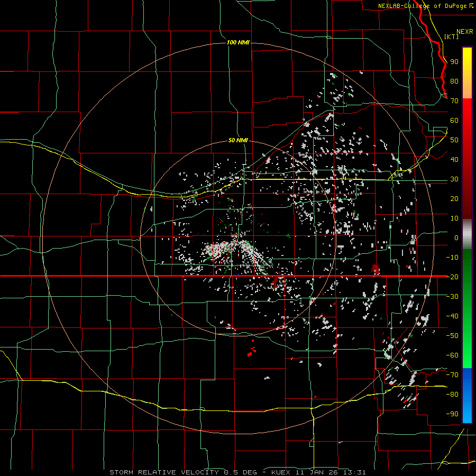Viewport: 476px width, 476px height.
Task: Click the 90 value on the velocity scale
Action: point(454,62)
